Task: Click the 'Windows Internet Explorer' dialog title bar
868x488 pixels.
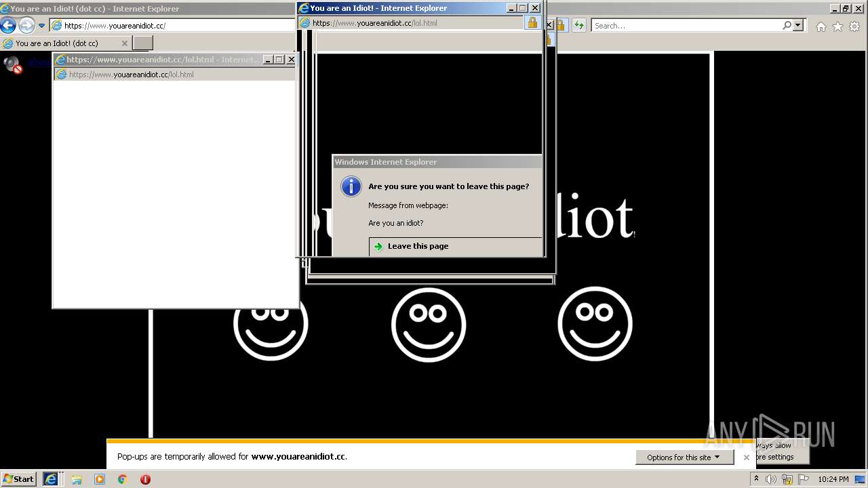Action: click(x=437, y=162)
